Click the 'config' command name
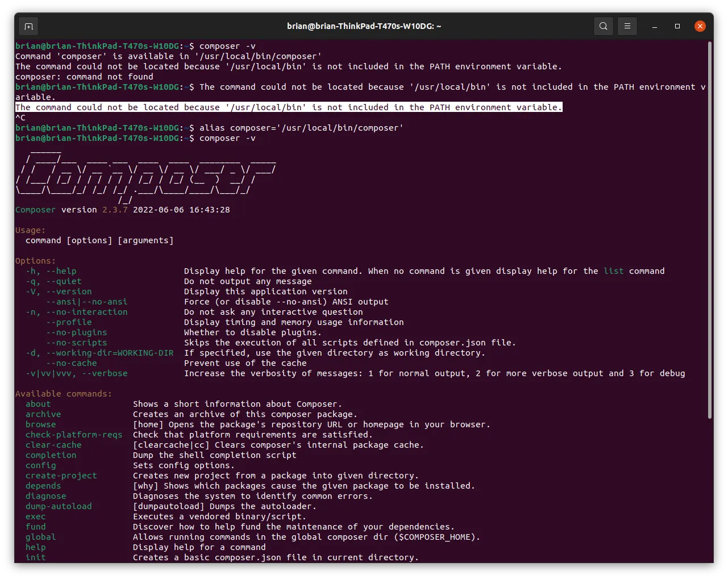The image size is (728, 579). click(41, 465)
